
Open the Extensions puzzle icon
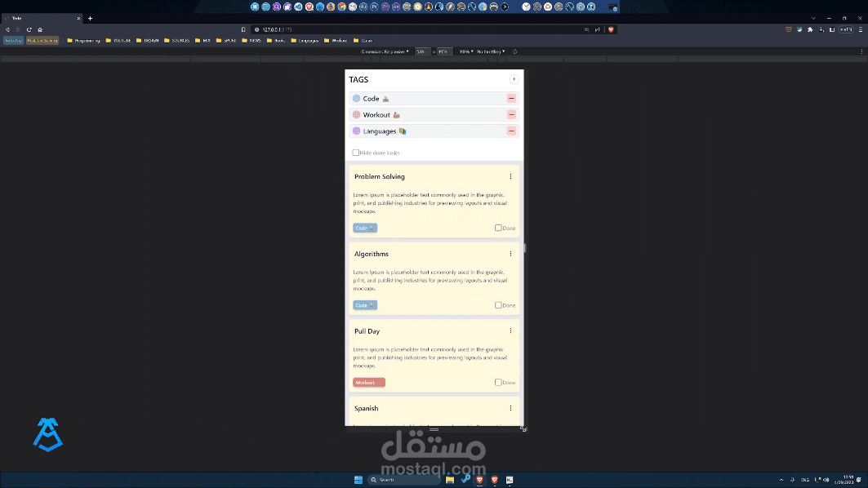pos(810,30)
